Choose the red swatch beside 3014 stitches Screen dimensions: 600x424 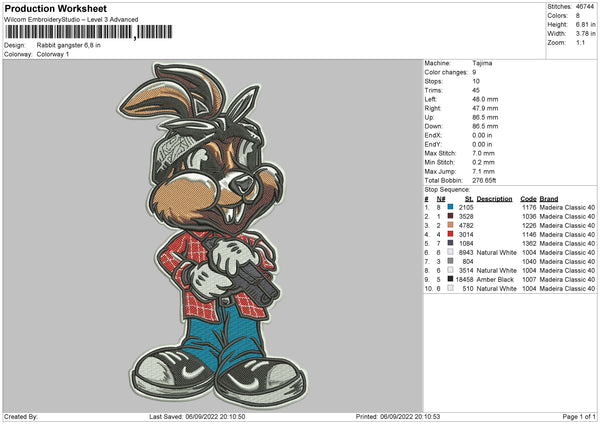[450, 234]
